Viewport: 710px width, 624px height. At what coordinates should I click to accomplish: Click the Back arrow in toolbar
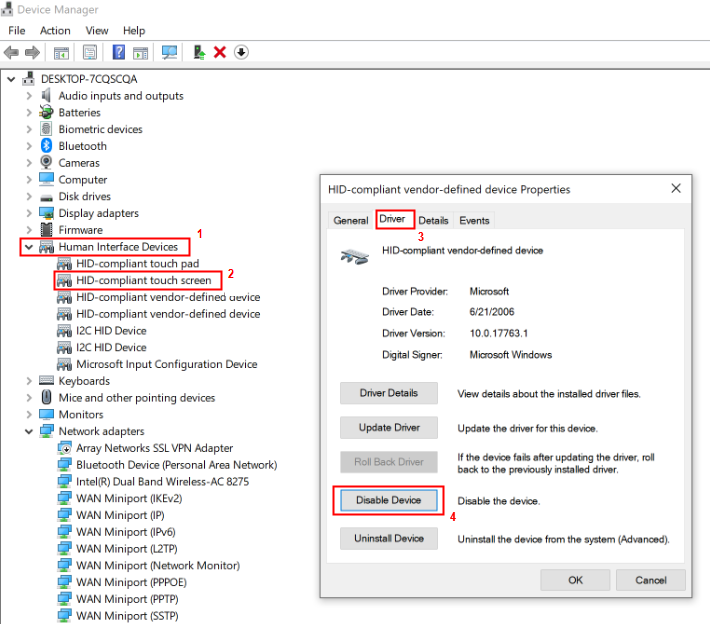11,52
